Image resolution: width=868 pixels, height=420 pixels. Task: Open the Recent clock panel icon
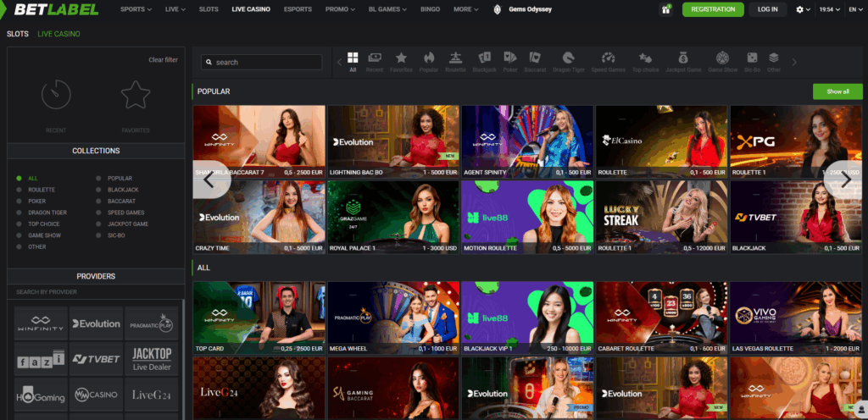(x=56, y=95)
